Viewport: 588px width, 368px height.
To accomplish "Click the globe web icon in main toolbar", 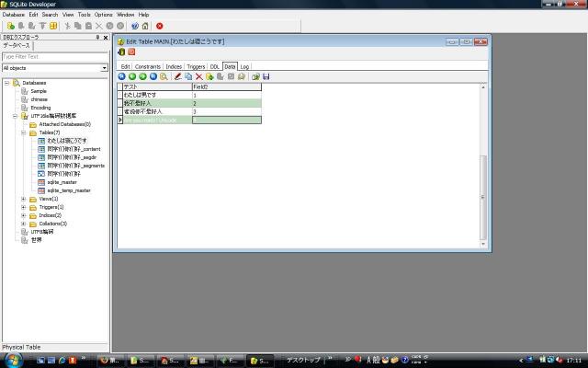I will 135,26.
